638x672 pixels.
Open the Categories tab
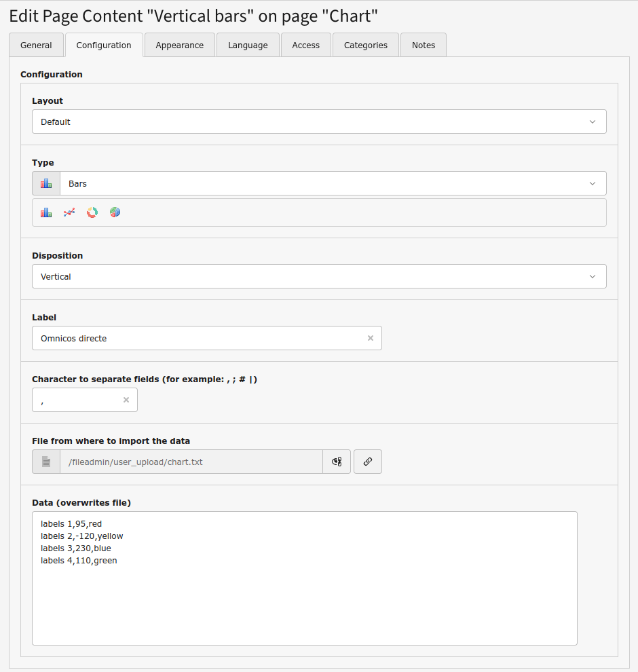[366, 45]
